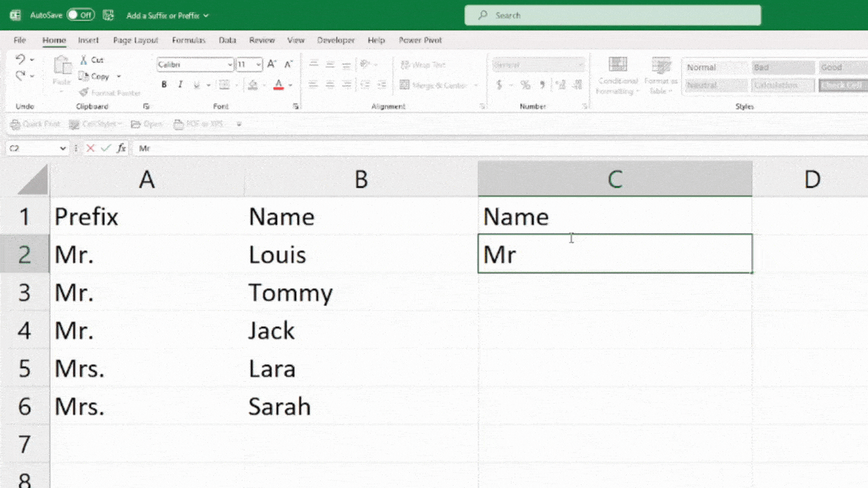Open the Calibri font family dropdown
868x488 pixels.
tap(230, 64)
